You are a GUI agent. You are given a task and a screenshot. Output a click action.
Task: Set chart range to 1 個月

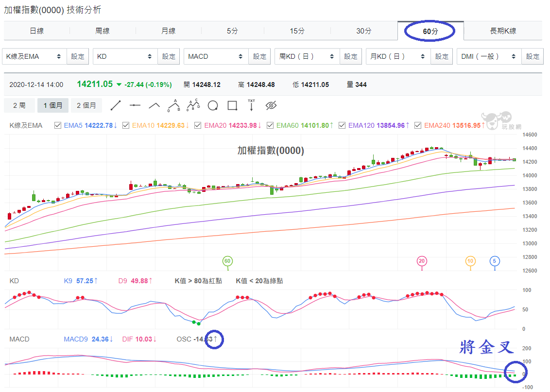coord(53,105)
